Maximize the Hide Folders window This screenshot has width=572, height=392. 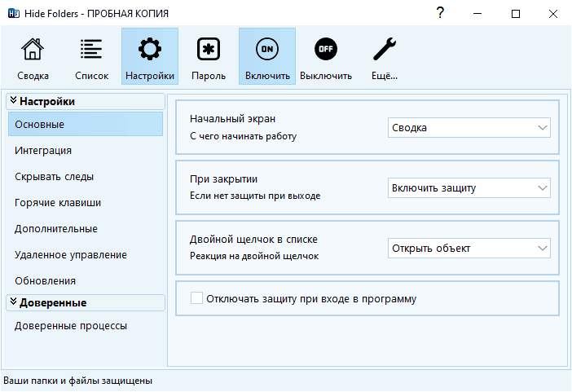coord(516,14)
